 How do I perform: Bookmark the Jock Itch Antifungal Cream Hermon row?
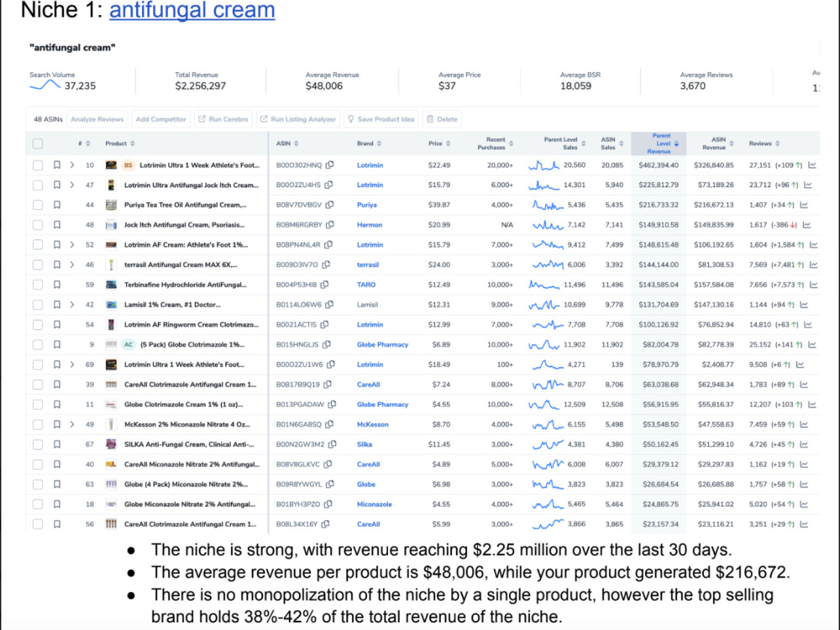click(57, 224)
